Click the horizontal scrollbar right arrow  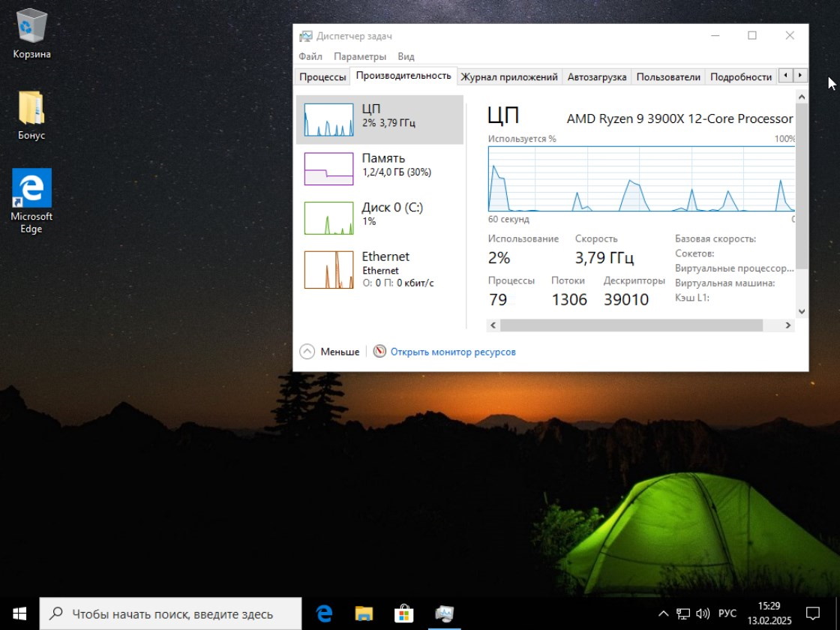[788, 325]
